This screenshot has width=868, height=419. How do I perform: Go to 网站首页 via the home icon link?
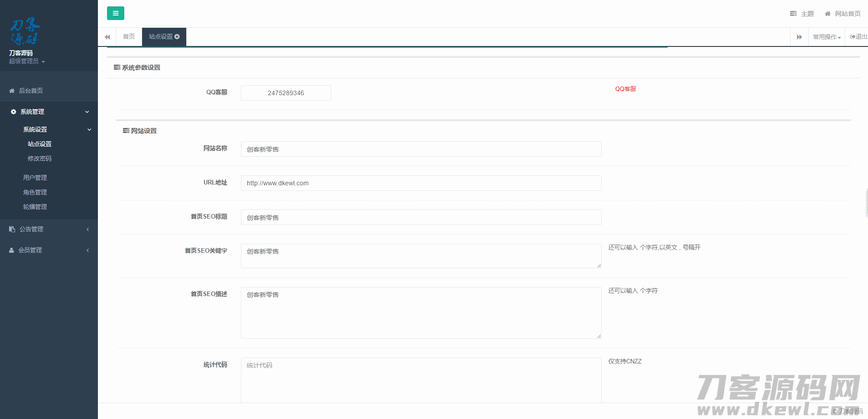842,14
